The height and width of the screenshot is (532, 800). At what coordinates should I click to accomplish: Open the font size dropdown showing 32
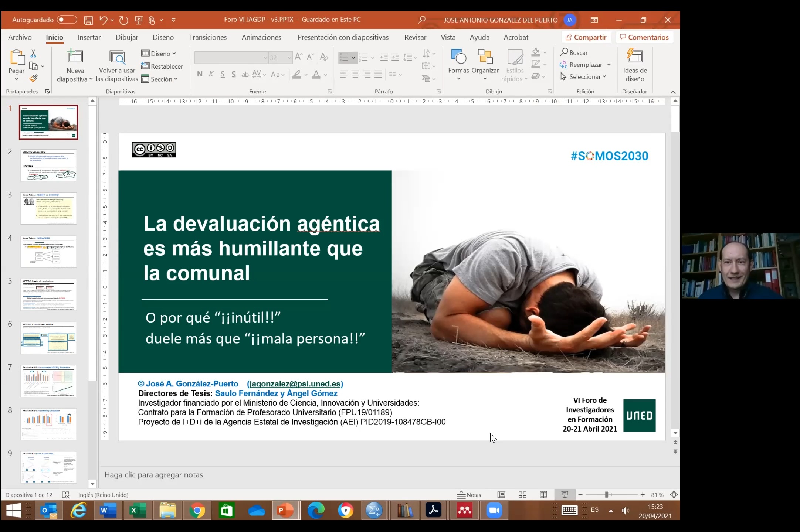pyautogui.click(x=289, y=58)
